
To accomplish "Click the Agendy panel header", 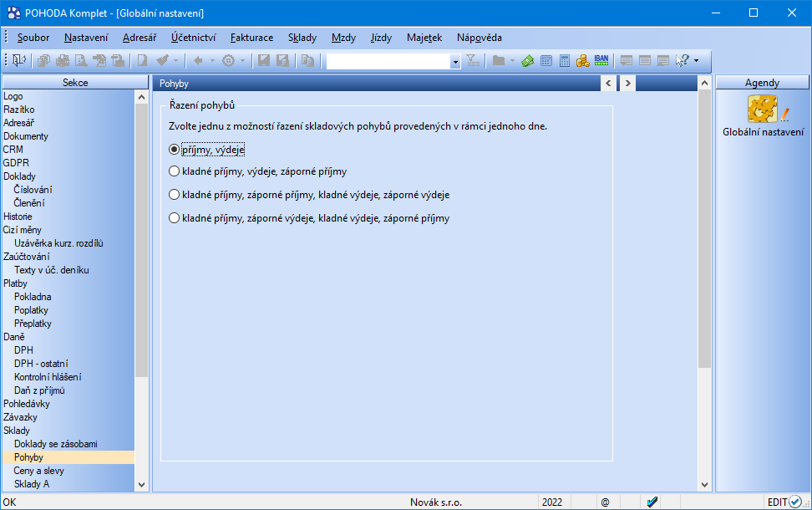I will [762, 83].
